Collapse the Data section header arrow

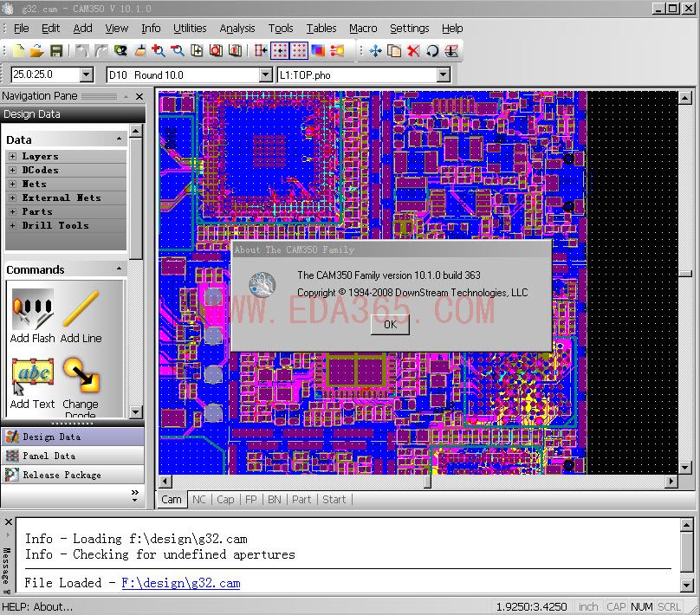tap(120, 139)
